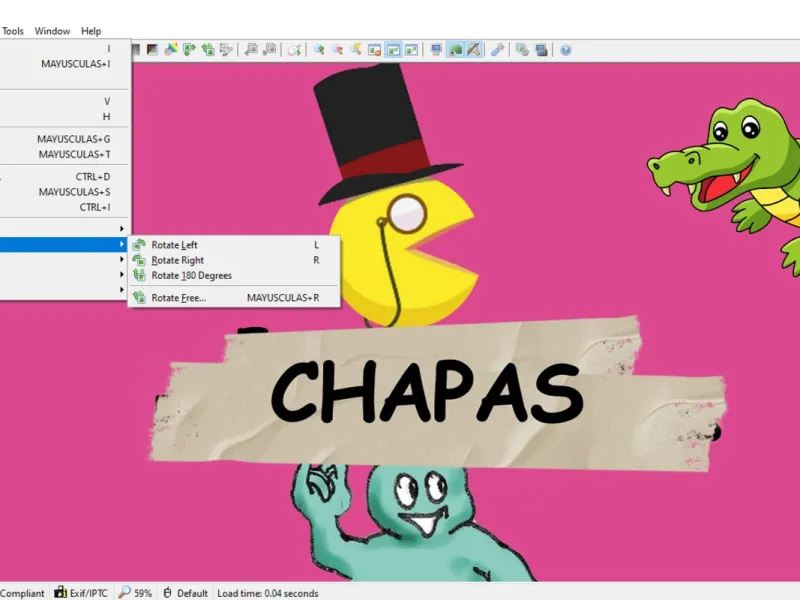
Task: Click the monitor full screen toolbar icon
Action: [x=436, y=49]
